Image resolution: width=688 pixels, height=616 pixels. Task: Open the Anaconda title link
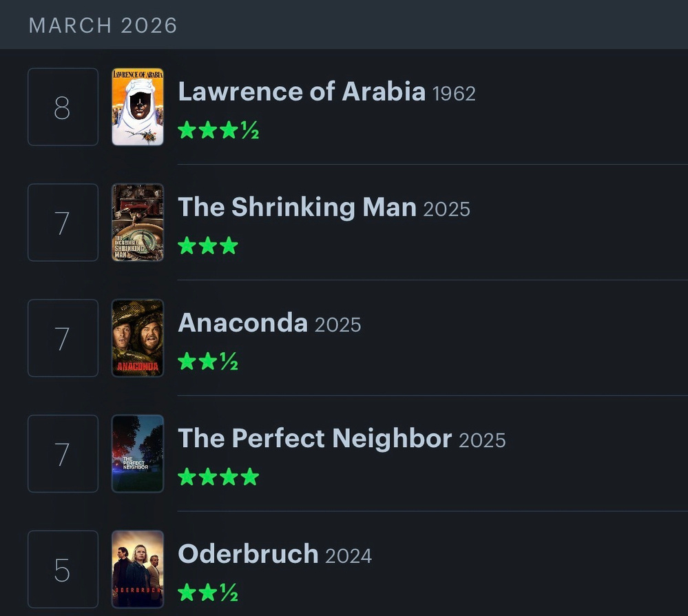pyautogui.click(x=242, y=323)
